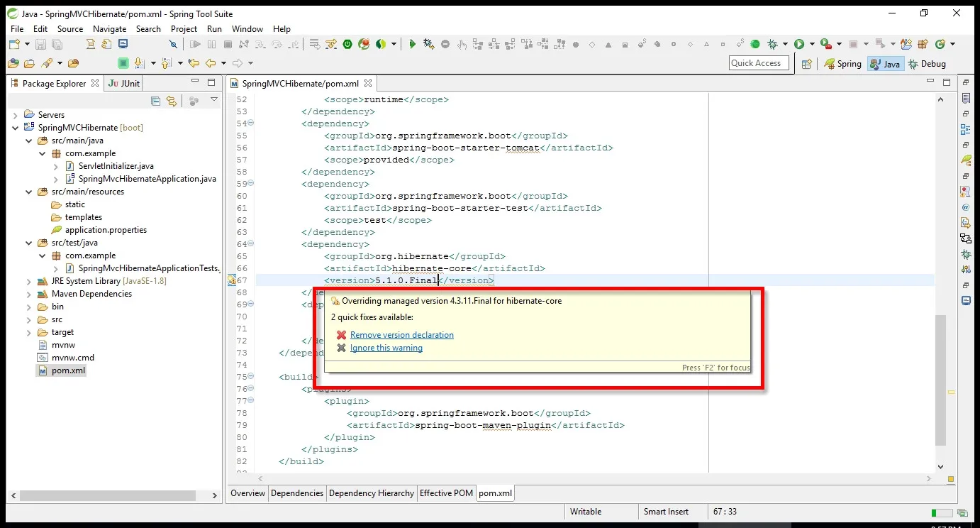This screenshot has height=528, width=980.
Task: Click the Ignore this warning link
Action: click(386, 348)
